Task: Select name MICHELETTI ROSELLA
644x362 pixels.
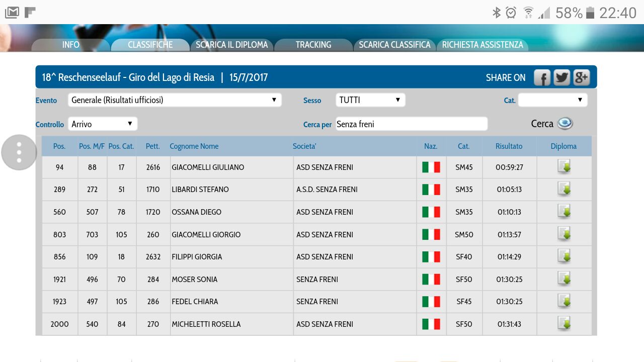Action: point(206,324)
